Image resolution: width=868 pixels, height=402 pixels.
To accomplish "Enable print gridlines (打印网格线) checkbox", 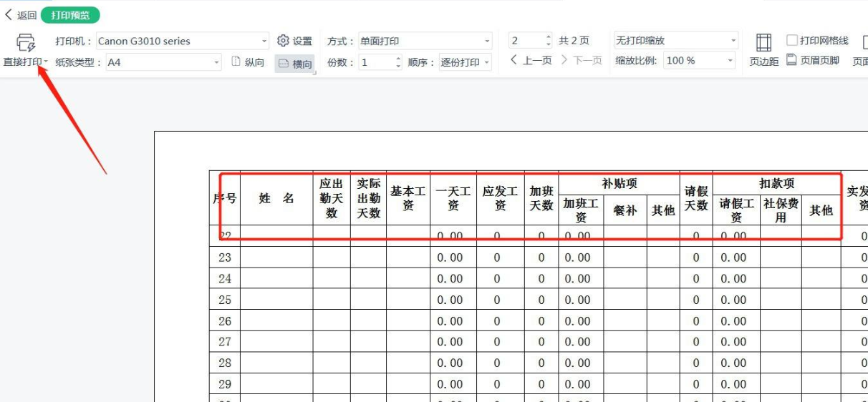I will 792,41.
